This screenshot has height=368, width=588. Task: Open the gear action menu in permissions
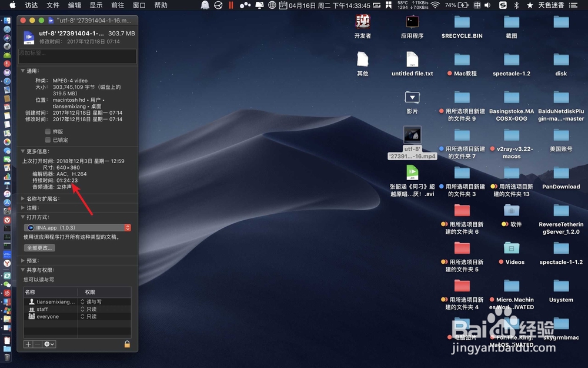(x=49, y=344)
